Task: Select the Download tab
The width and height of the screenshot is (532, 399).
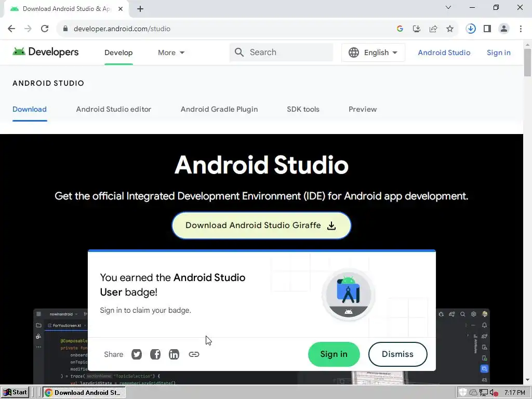Action: [30, 109]
